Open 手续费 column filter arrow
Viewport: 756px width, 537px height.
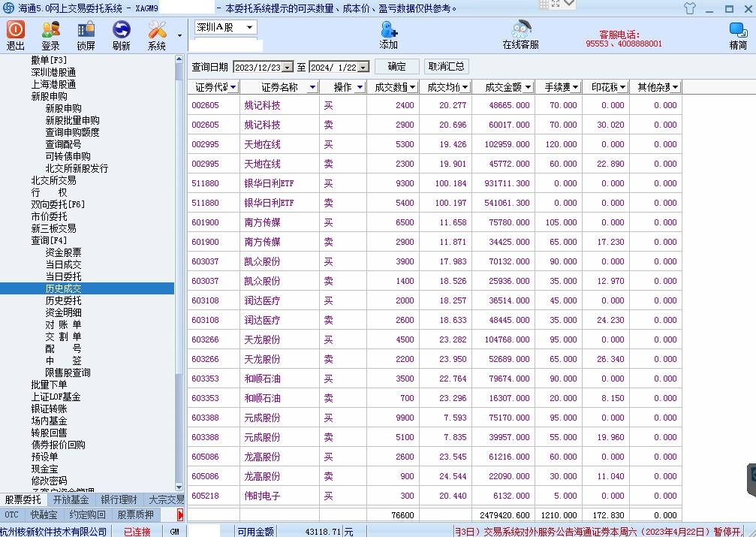pyautogui.click(x=575, y=87)
